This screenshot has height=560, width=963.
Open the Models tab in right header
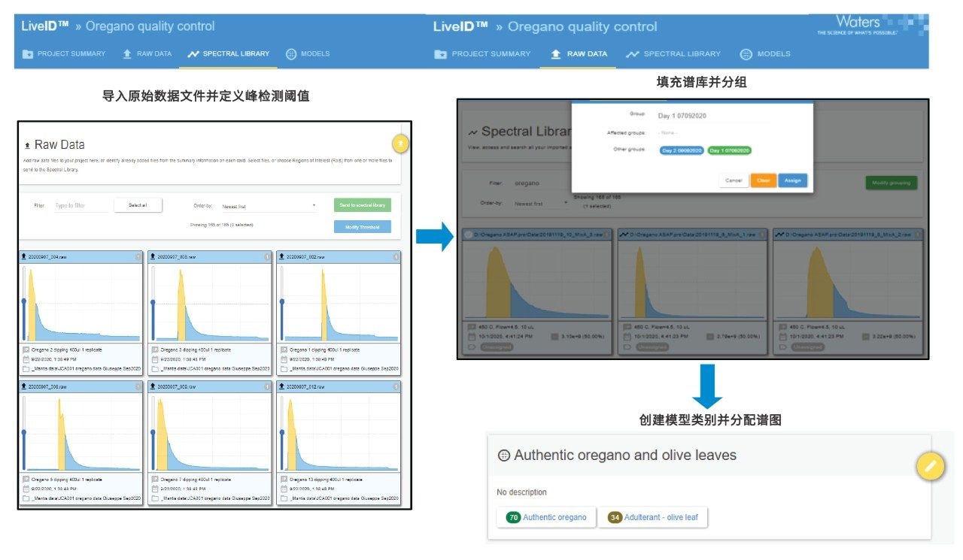pyautogui.click(x=765, y=54)
